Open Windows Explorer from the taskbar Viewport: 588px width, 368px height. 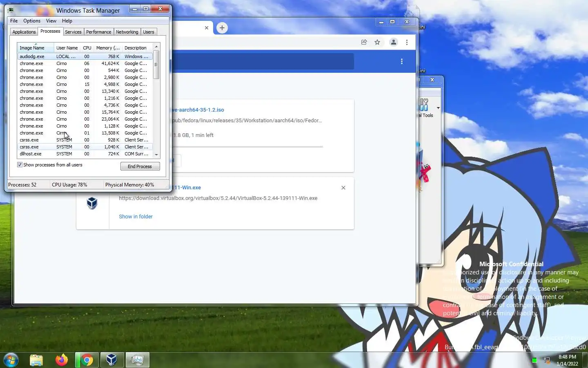tap(36, 360)
